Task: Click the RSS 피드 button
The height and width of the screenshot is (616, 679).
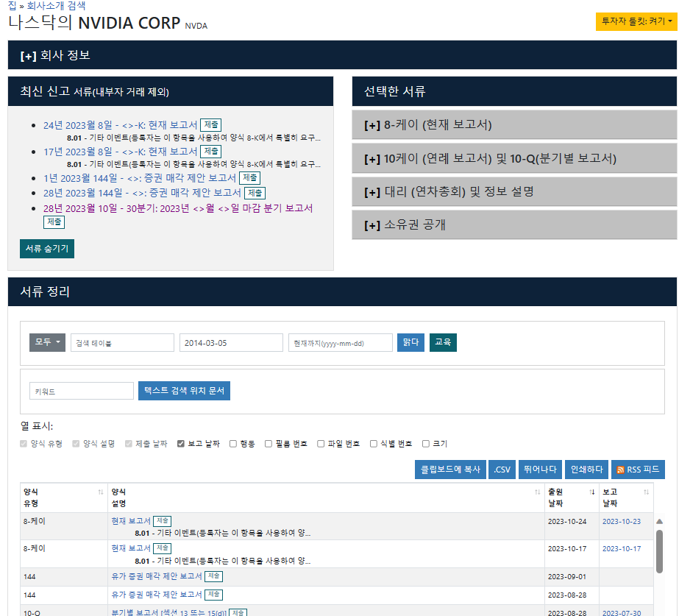Action: [638, 470]
